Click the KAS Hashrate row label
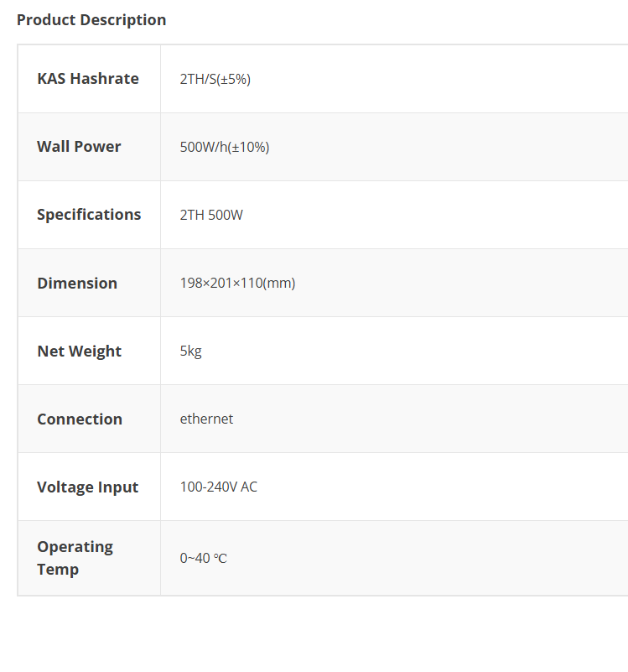The height and width of the screenshot is (672, 628). pyautogui.click(x=88, y=79)
